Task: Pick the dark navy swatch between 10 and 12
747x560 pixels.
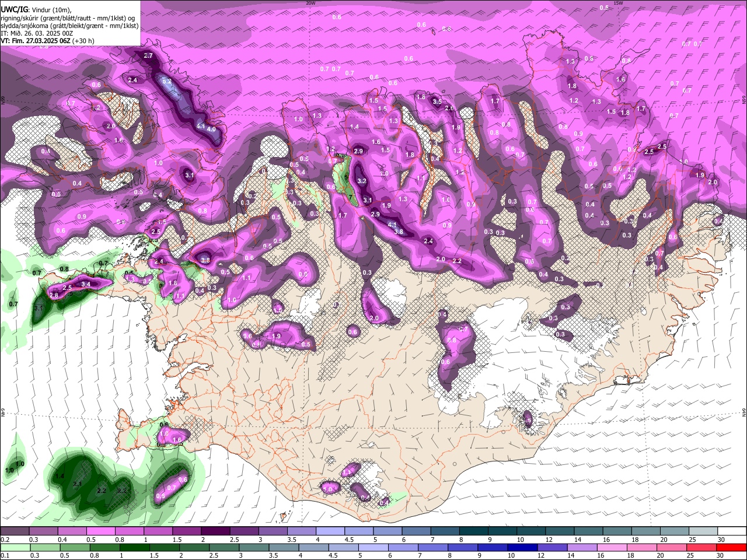Action: tap(522, 547)
